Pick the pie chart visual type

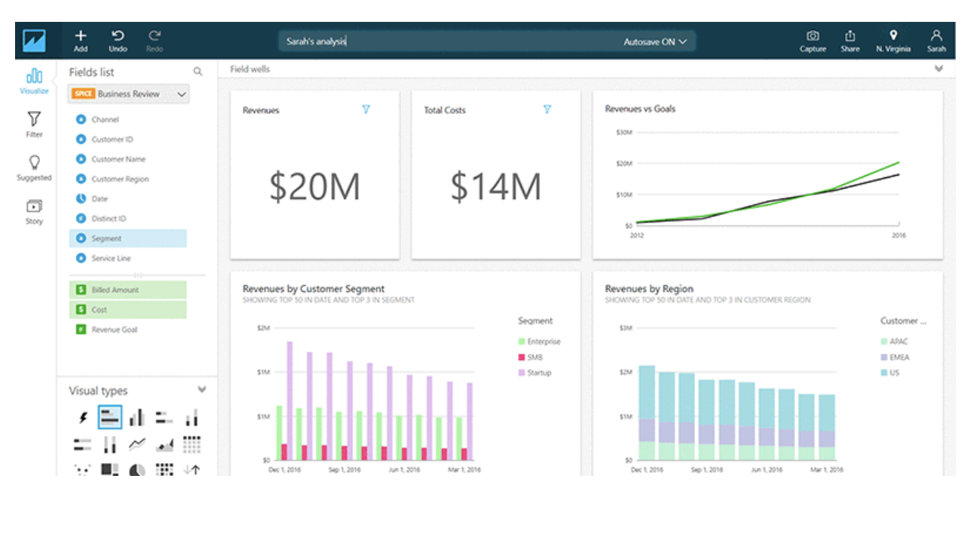pos(136,470)
